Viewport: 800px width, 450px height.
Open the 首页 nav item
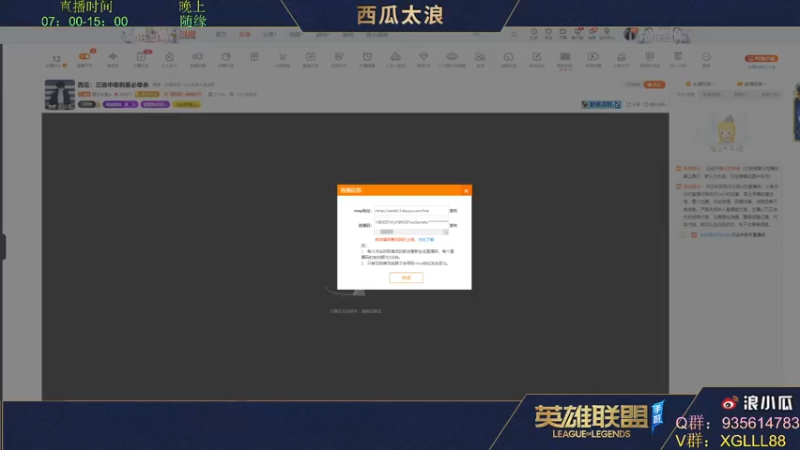coord(221,35)
